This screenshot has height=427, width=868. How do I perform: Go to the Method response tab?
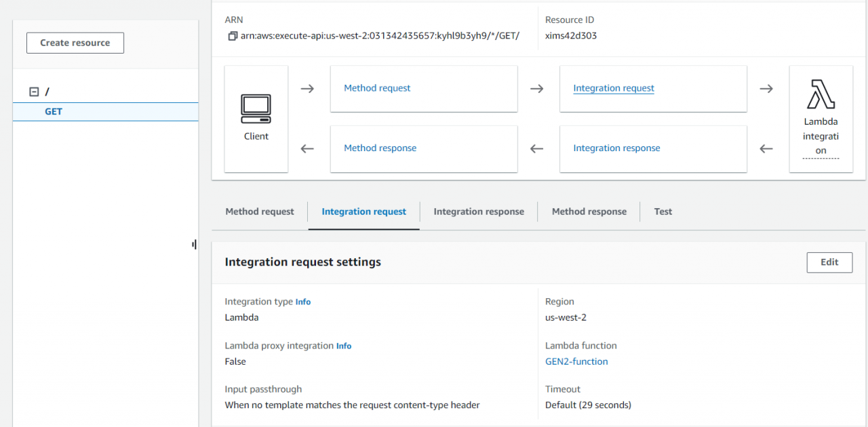(589, 211)
